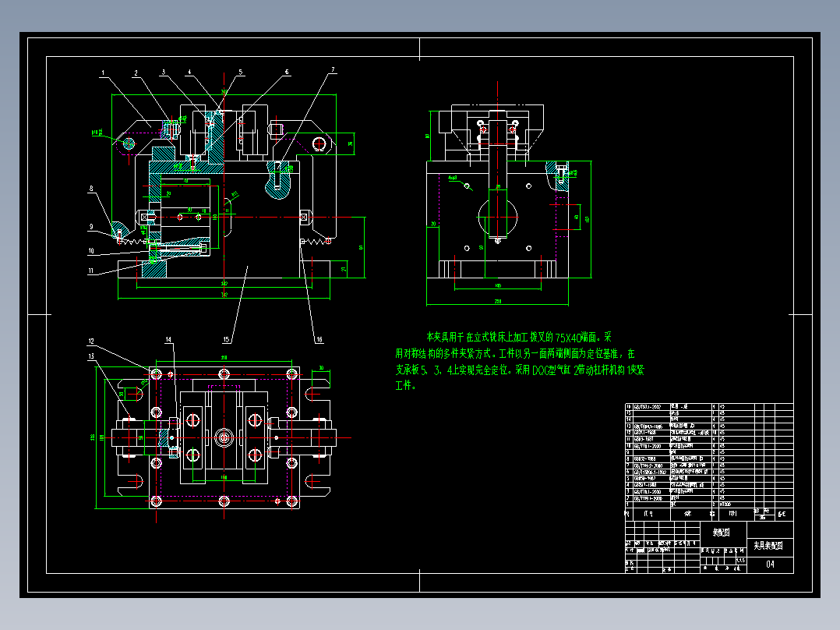Select title block text 夹具装配图

pos(768,546)
